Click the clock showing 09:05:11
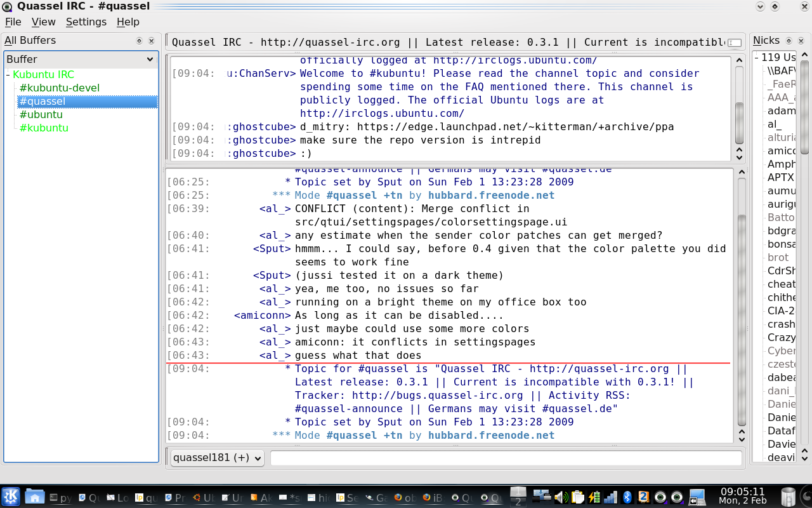The height and width of the screenshot is (508, 812). [742, 491]
